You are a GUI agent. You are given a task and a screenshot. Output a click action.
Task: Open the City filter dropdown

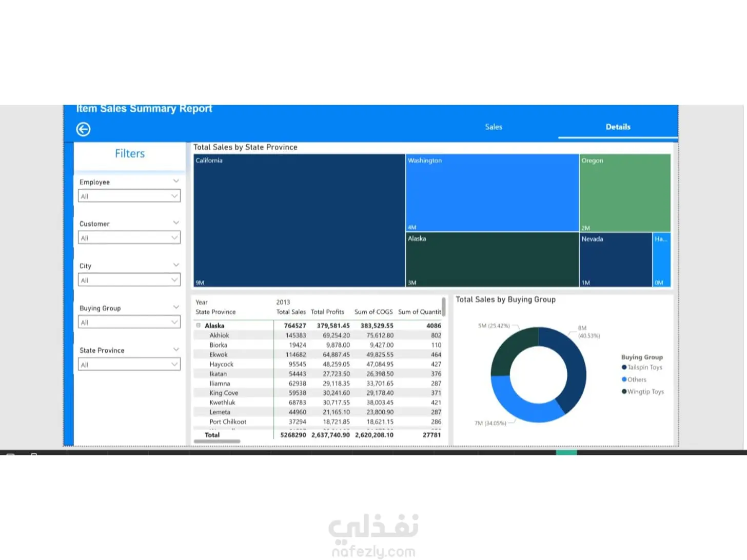click(129, 280)
